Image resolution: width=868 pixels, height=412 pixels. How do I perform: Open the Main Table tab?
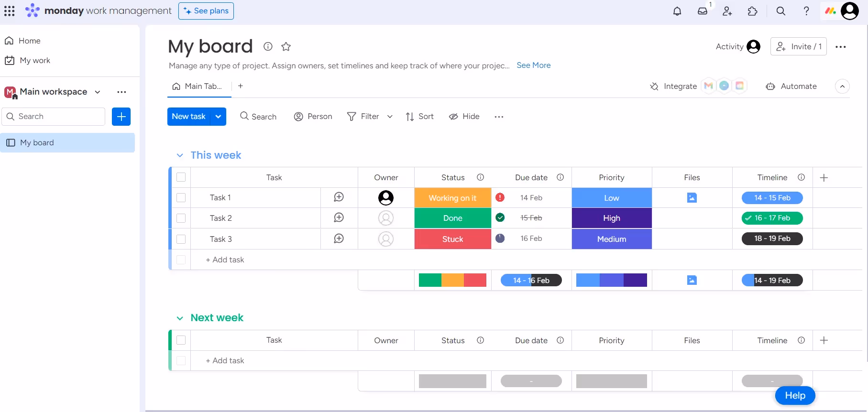[199, 87]
